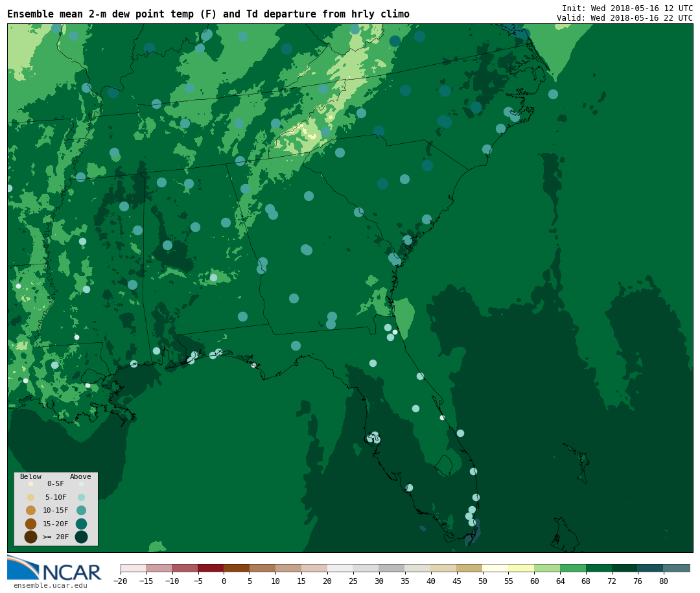Click the 'Init: Wed 2018-05-16 12 UTC' text
This screenshot has width=700, height=593.
[x=627, y=8]
